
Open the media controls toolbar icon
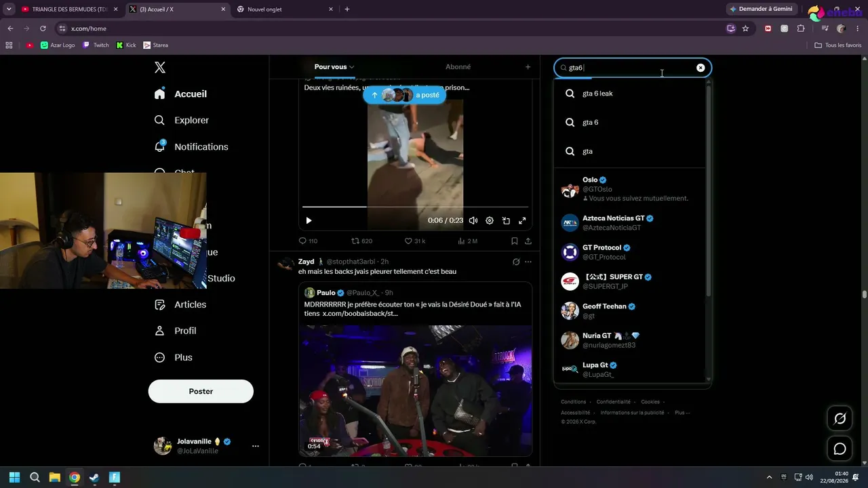pyautogui.click(x=825, y=28)
